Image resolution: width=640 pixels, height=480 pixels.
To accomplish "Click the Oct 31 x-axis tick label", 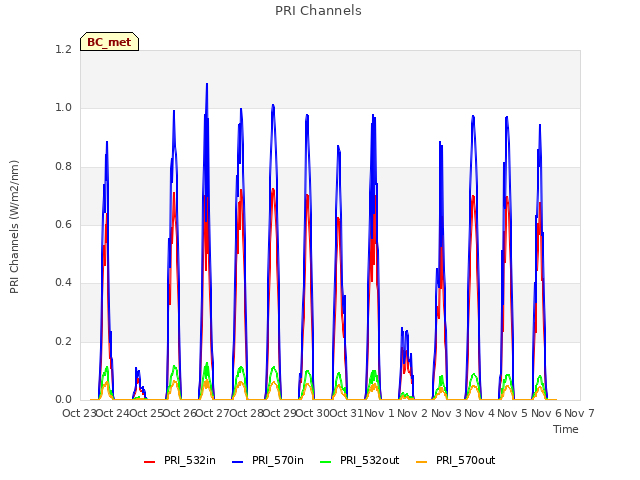I will (346, 413).
